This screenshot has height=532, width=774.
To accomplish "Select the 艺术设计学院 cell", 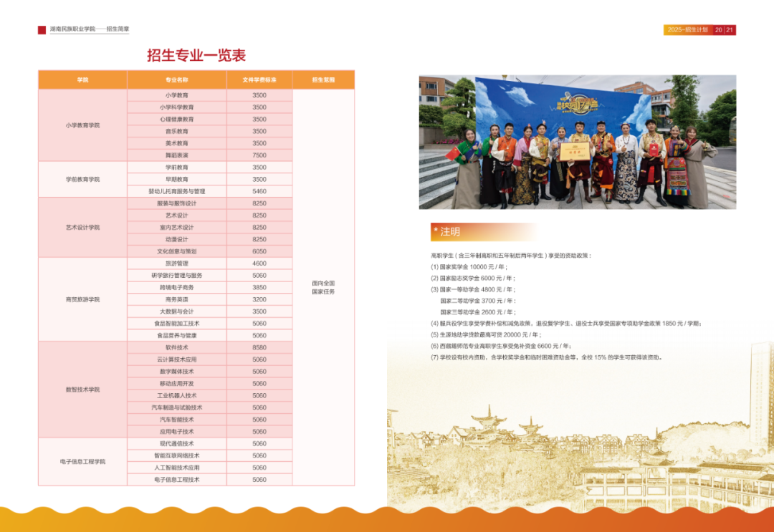I will pos(82,228).
